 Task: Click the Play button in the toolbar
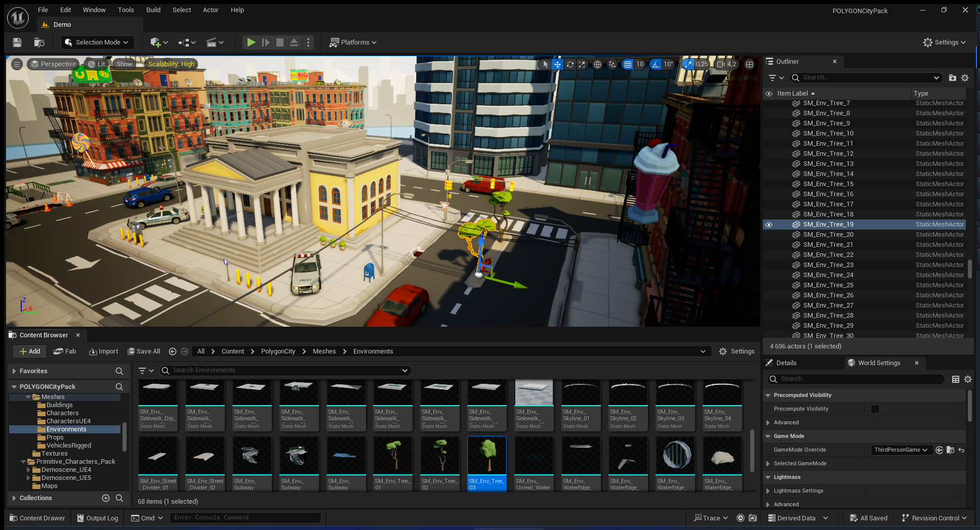[251, 42]
